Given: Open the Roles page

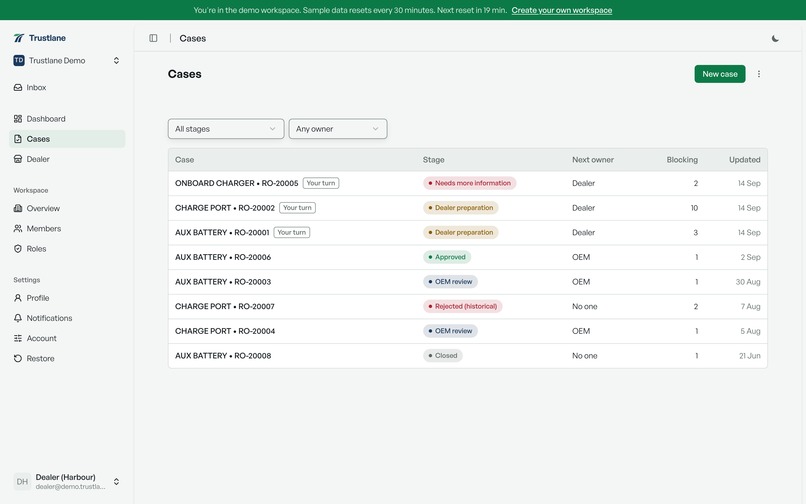Looking at the screenshot, I should [x=67, y=248].
